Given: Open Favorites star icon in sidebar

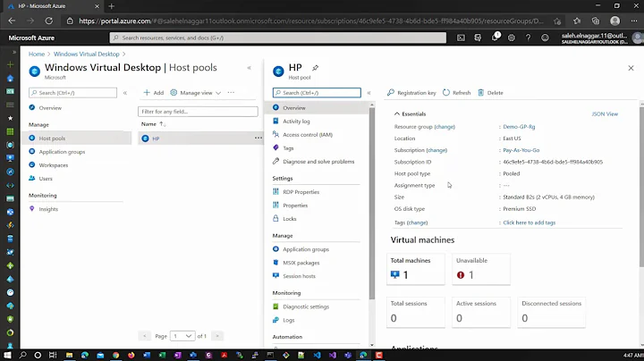Looking at the screenshot, I should pyautogui.click(x=10, y=118).
